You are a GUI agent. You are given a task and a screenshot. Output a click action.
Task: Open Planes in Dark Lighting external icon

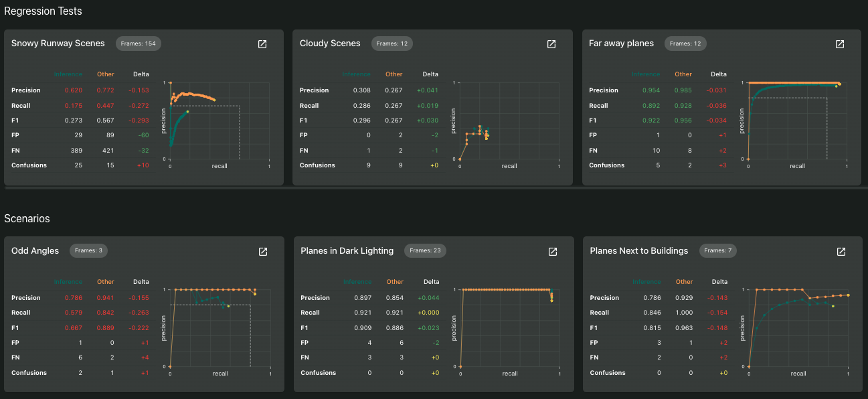coord(553,252)
